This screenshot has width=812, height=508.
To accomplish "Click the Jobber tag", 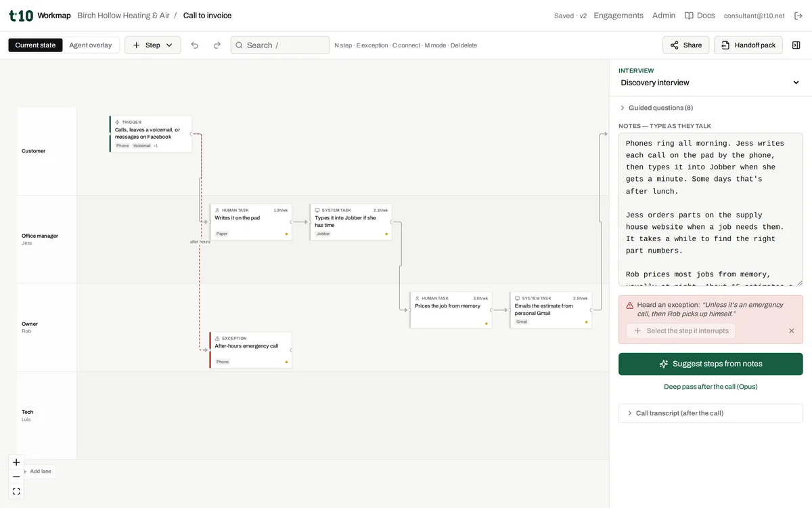I will pos(323,234).
